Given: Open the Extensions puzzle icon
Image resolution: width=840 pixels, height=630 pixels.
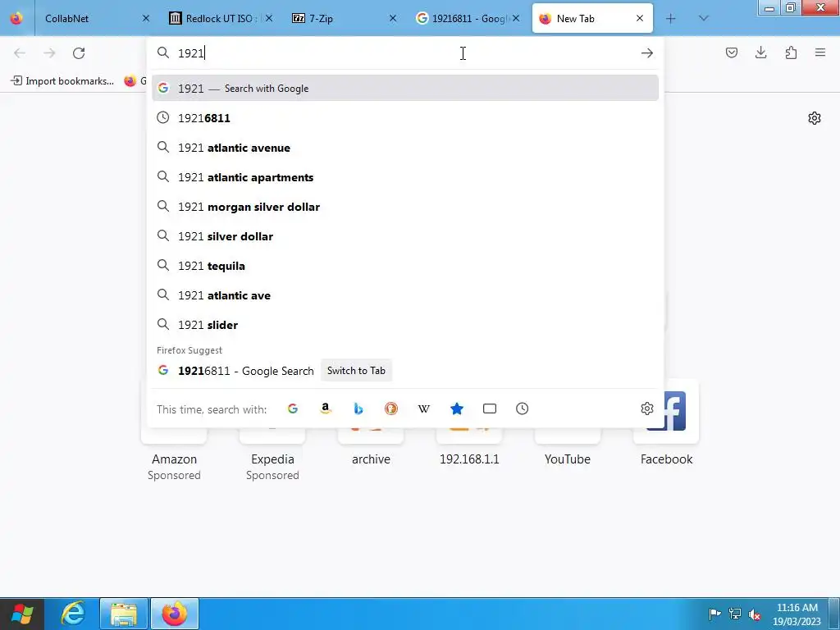Looking at the screenshot, I should [x=791, y=52].
